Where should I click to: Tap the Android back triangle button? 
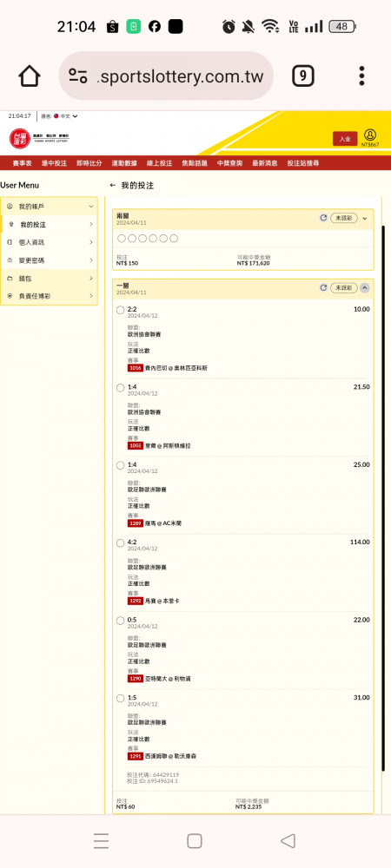coord(288,841)
